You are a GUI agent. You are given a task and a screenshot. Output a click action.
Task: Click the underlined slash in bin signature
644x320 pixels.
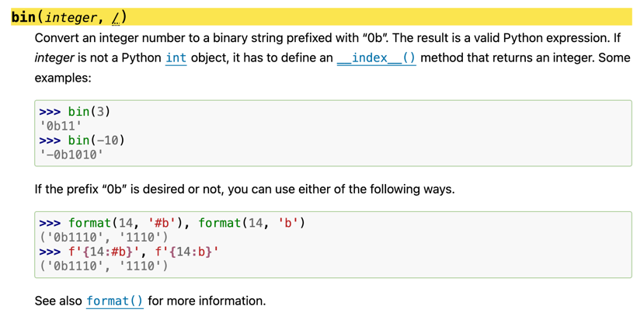[x=116, y=18]
